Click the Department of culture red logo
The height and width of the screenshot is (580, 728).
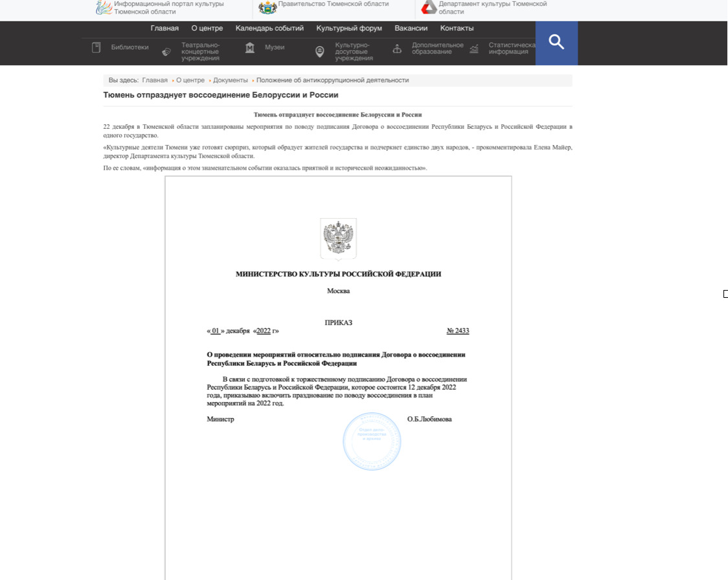pyautogui.click(x=429, y=7)
